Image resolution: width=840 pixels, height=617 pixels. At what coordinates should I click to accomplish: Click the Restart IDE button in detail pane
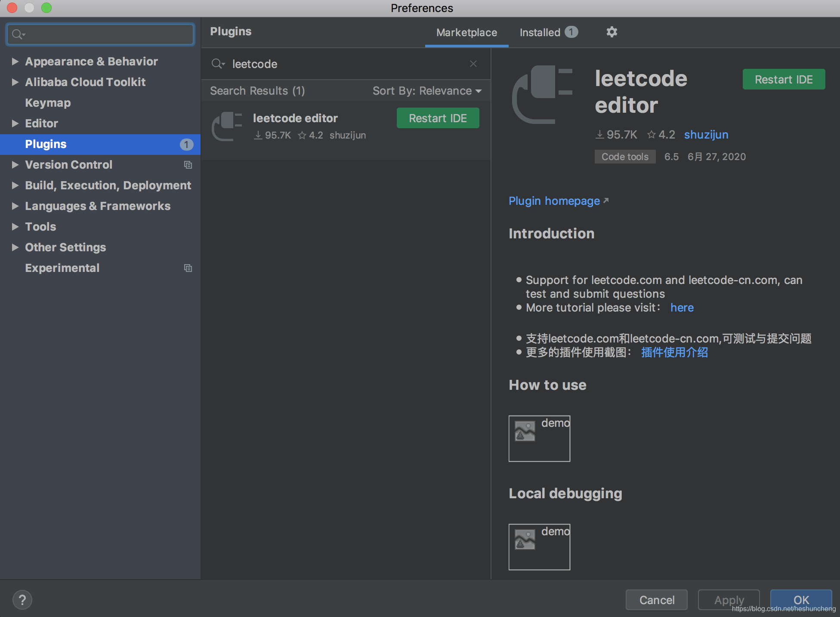(x=783, y=79)
